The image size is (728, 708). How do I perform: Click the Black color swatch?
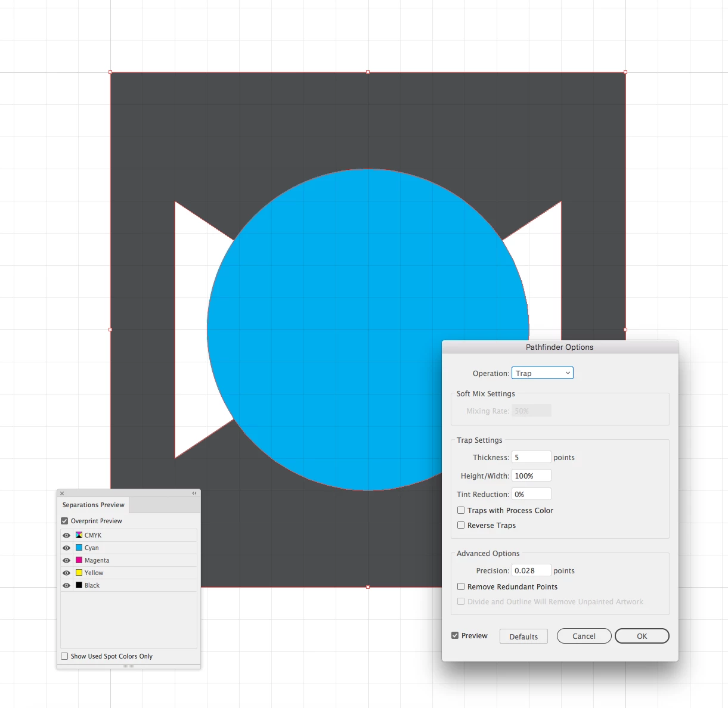[x=79, y=585]
